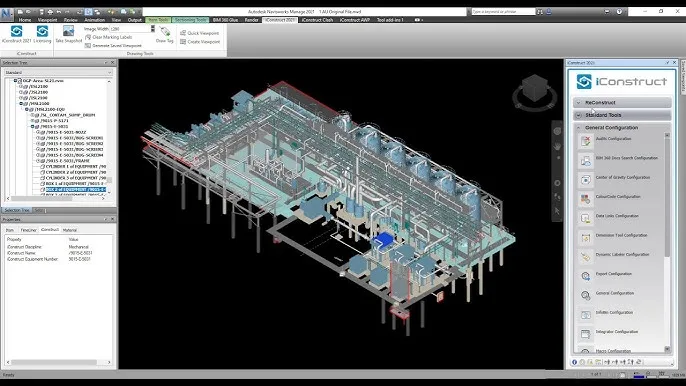Viewport: 686px width, 386px height.
Task: Open the Animation ribbon tab
Action: pyautogui.click(x=94, y=20)
